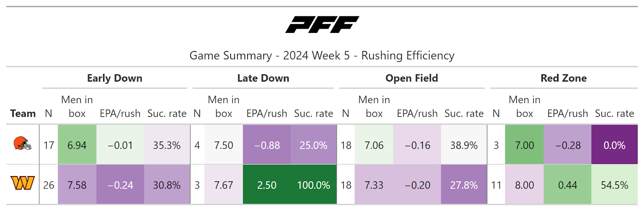Choose the Red Zone group header
644x211 pixels.
coord(563,78)
